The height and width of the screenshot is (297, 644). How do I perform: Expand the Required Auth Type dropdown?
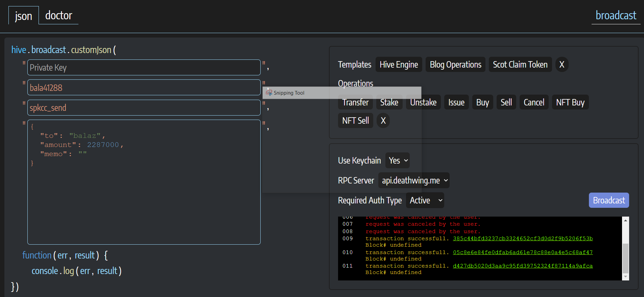[425, 200]
